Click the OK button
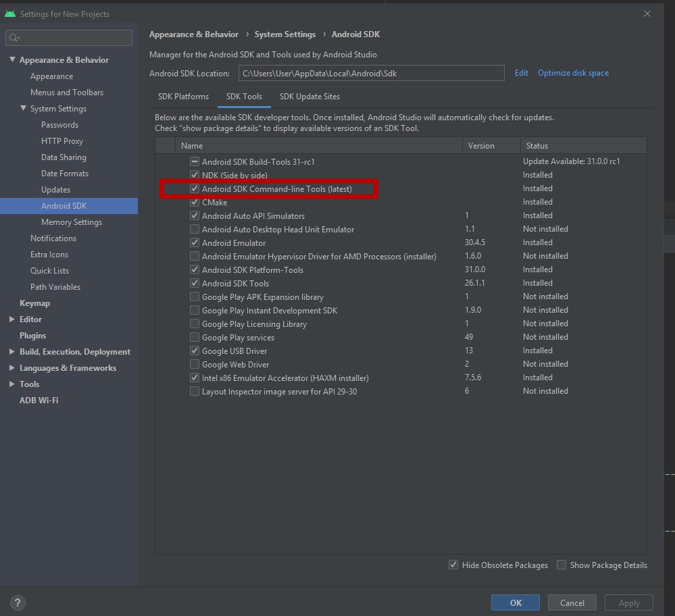The width and height of the screenshot is (675, 616). click(x=516, y=602)
